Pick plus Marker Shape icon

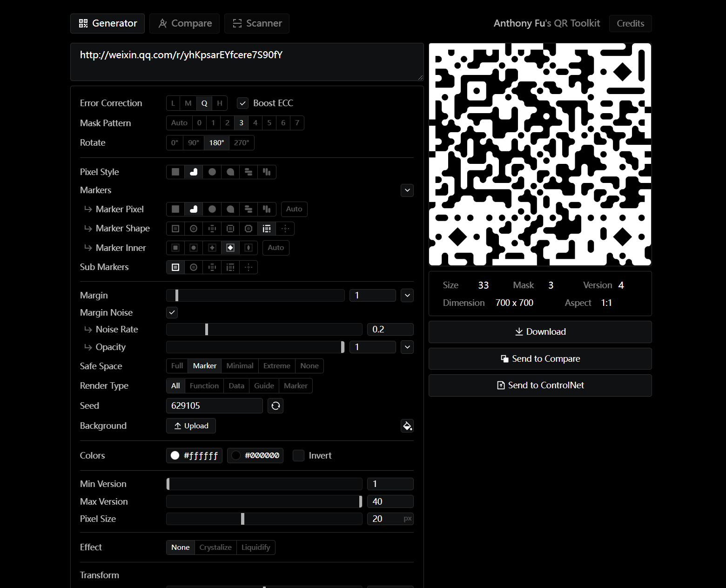212,229
